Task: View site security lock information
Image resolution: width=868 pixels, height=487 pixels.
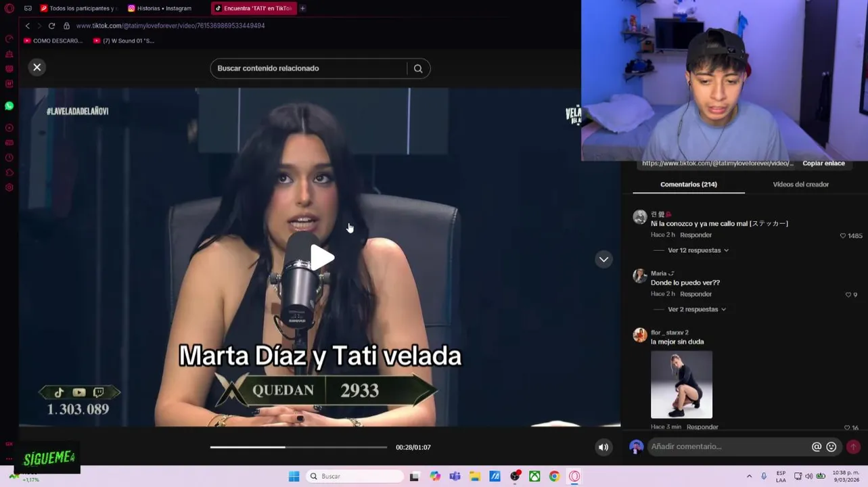Action: (x=66, y=26)
